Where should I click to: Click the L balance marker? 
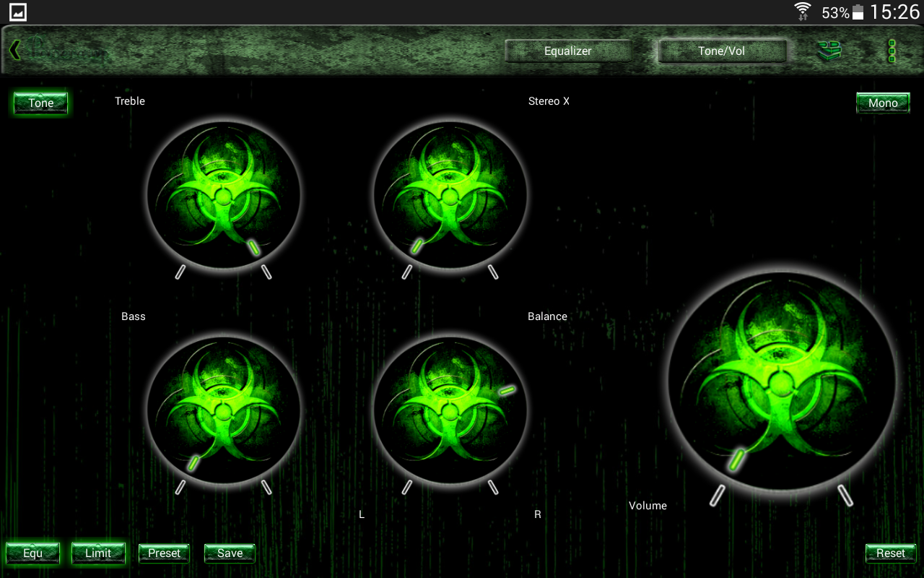[x=362, y=514]
